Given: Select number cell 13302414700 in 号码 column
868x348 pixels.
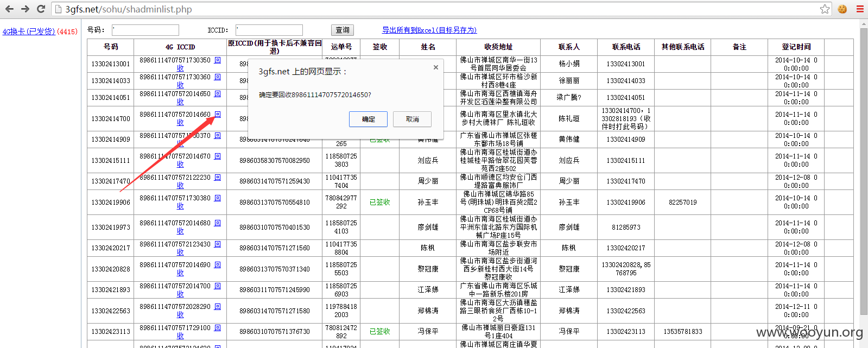Looking at the screenshot, I should click(111, 118).
